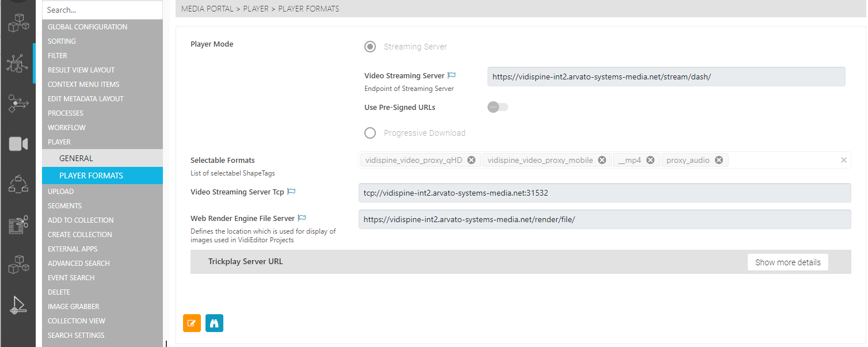This screenshot has height=347, width=868.
Task: Remove the proxy_audio format tag
Action: point(719,160)
